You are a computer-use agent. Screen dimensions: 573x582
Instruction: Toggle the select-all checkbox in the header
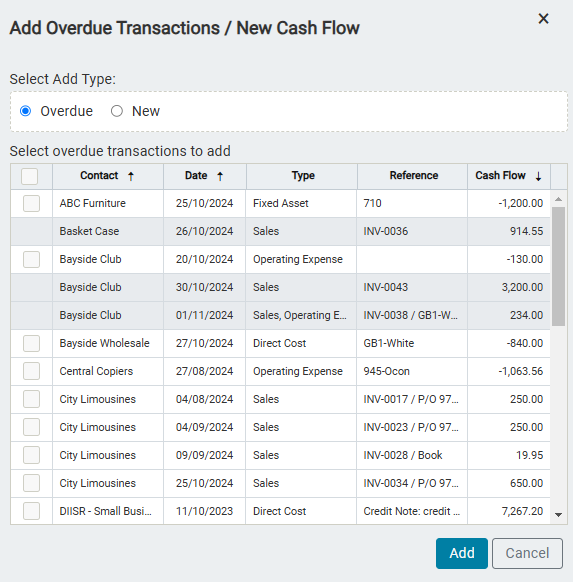tap(30, 176)
